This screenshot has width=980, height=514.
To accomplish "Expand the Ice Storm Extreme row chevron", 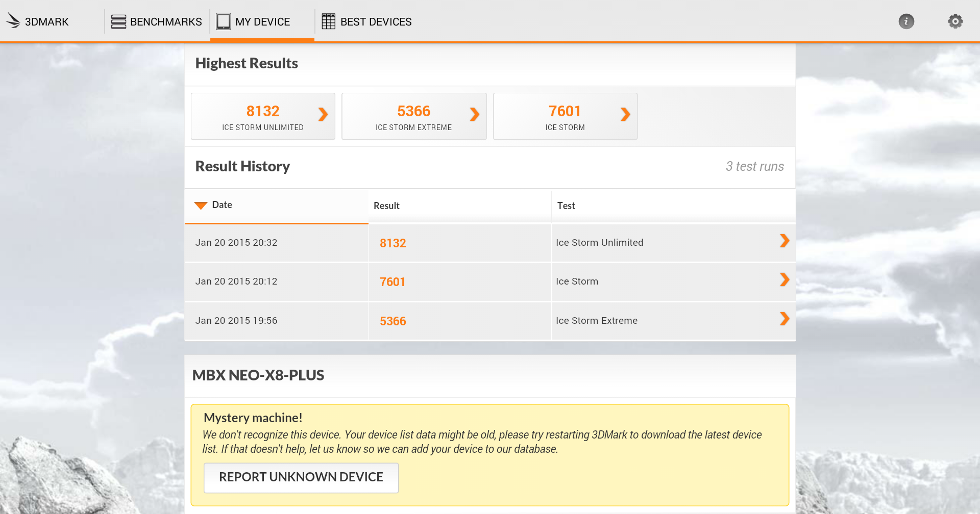I will pos(785,319).
